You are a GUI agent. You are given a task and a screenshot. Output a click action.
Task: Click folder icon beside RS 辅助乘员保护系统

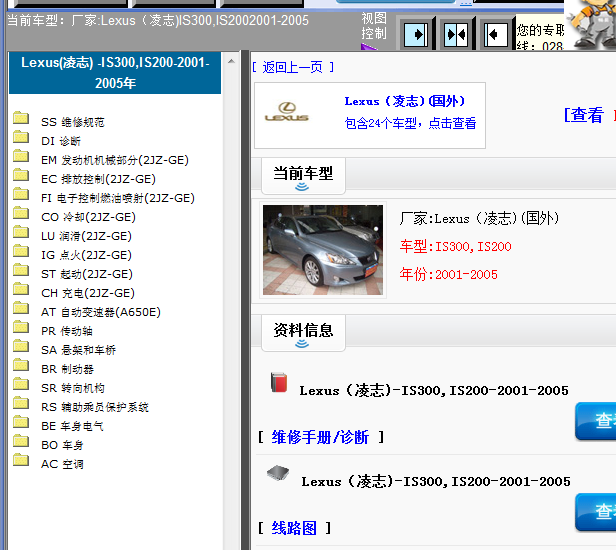coord(21,403)
